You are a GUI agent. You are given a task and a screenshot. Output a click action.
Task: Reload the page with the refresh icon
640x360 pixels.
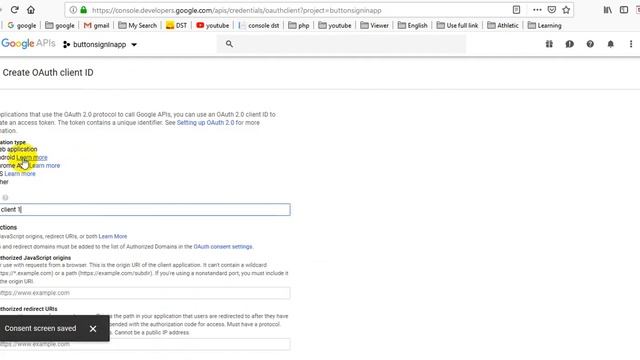(15, 10)
